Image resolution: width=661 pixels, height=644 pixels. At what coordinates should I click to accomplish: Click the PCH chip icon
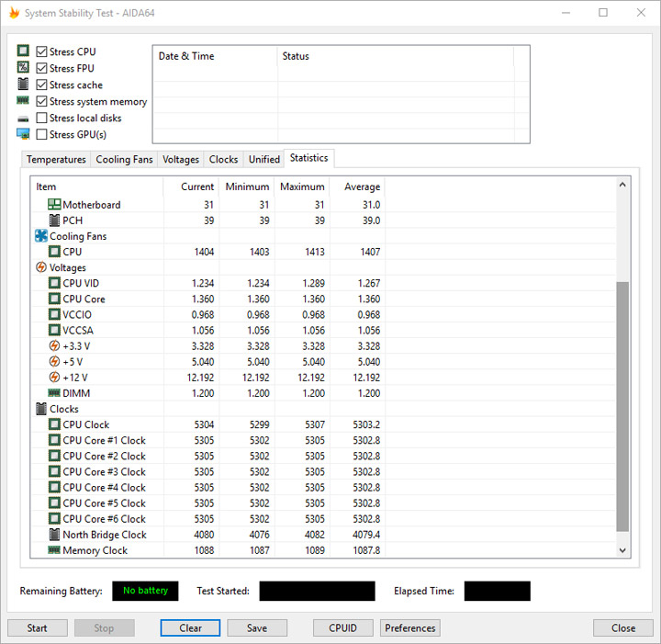tap(54, 220)
